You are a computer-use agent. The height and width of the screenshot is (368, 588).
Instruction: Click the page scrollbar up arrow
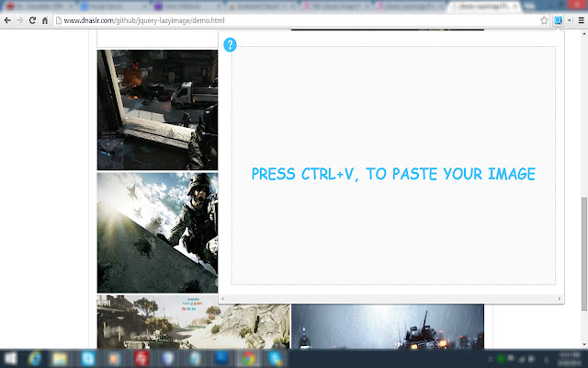tap(584, 33)
